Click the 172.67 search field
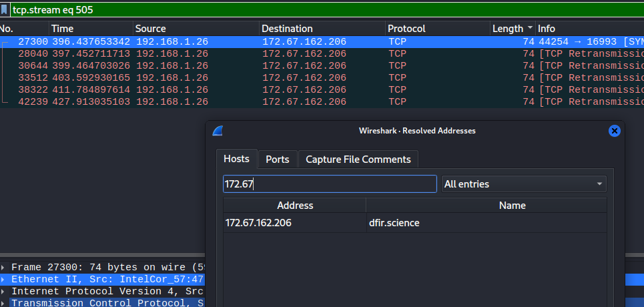 click(x=330, y=184)
